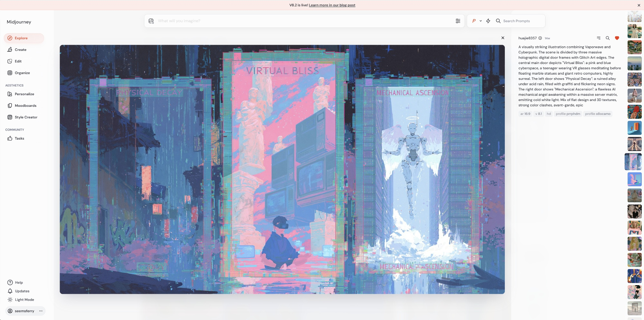644x320 pixels.
Task: Click the '14w' post age label
Action: [x=547, y=38]
